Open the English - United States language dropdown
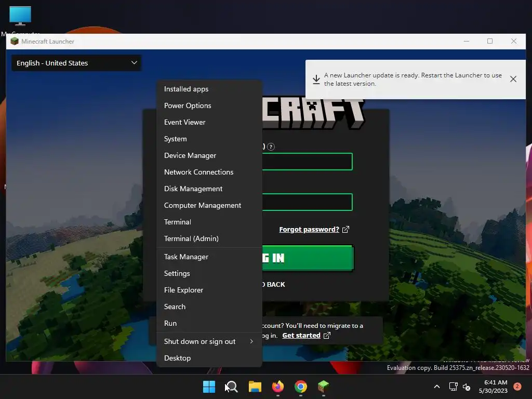Viewport: 532px width, 399px height. pyautogui.click(x=76, y=63)
